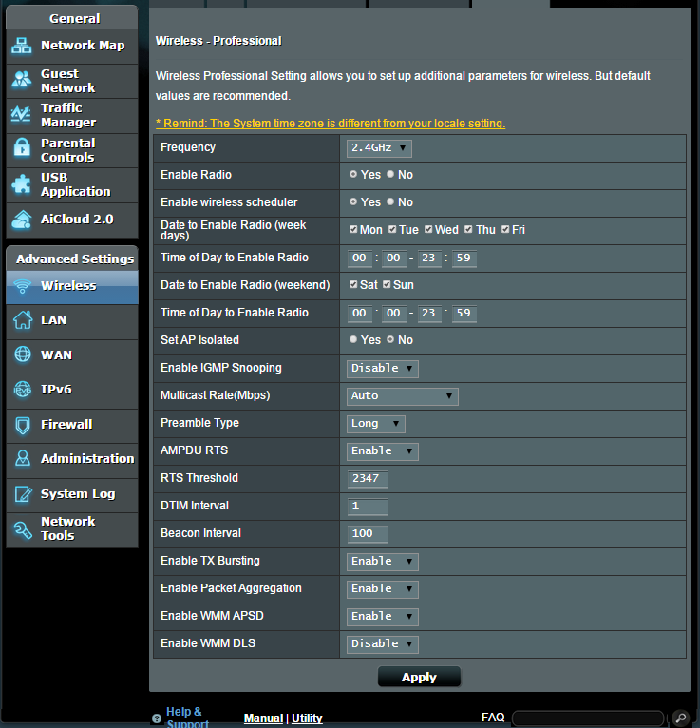Click the WAN globe icon
This screenshot has width=700, height=728.
(23, 354)
